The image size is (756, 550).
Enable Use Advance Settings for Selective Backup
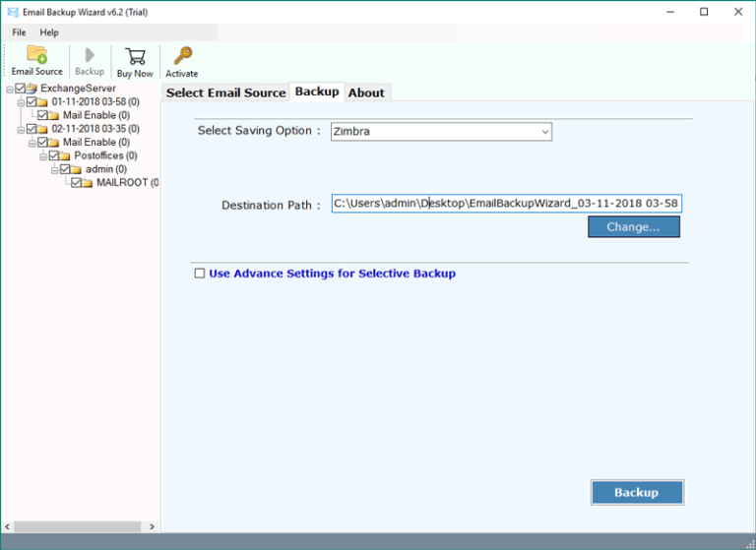point(200,274)
